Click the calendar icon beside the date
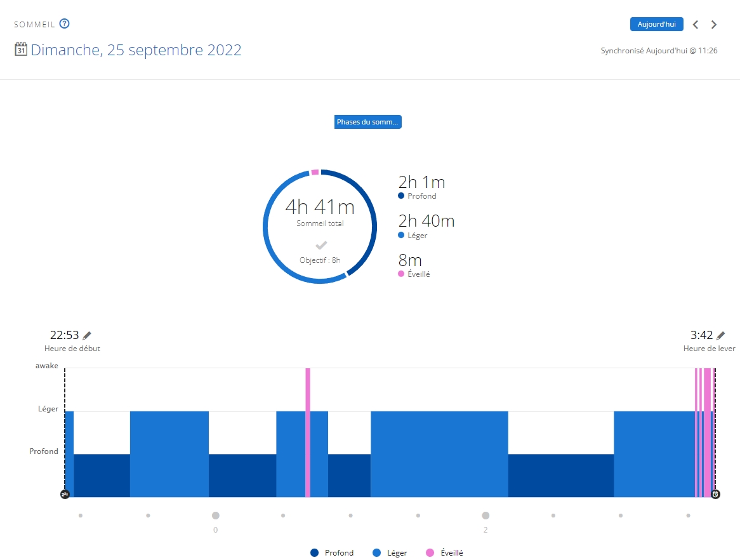The image size is (740, 560). 21,49
